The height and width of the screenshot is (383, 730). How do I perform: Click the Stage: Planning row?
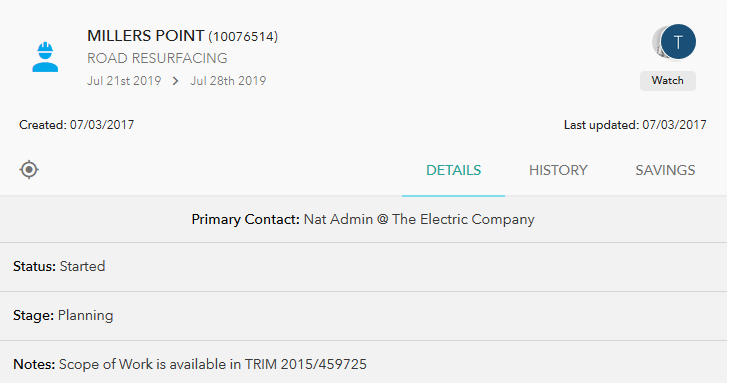click(363, 316)
